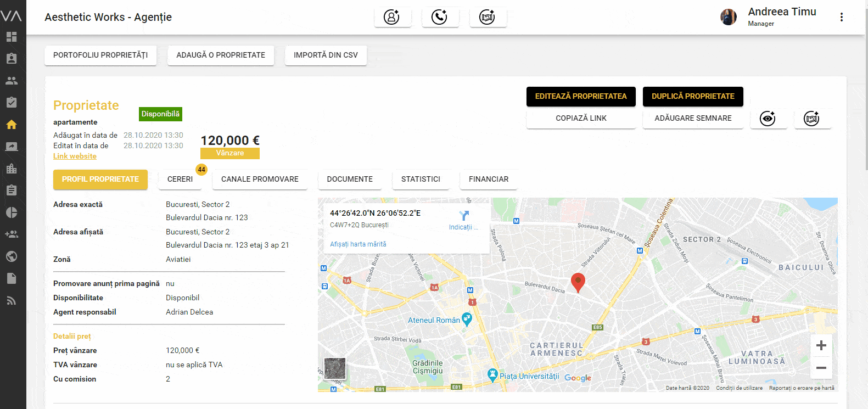Switch map to satellite view thumbnail
Image resolution: width=868 pixels, height=409 pixels.
335,368
